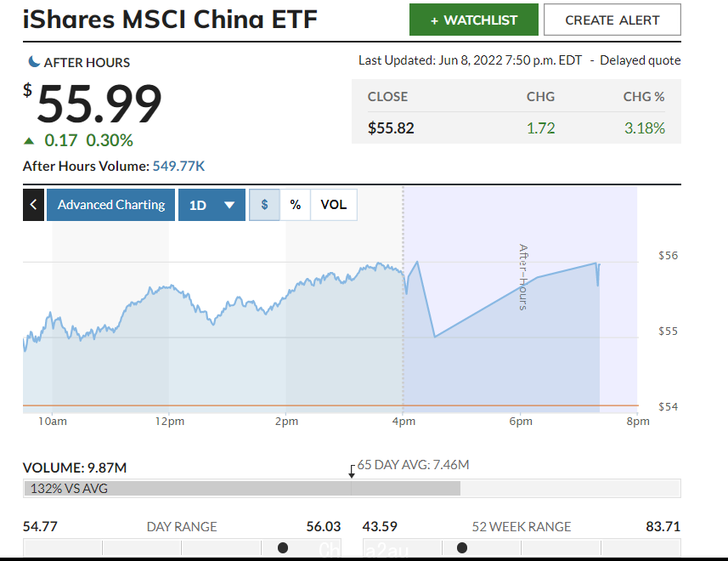Click the After-Hours label in chart
This screenshot has width=728, height=561.
(x=523, y=277)
